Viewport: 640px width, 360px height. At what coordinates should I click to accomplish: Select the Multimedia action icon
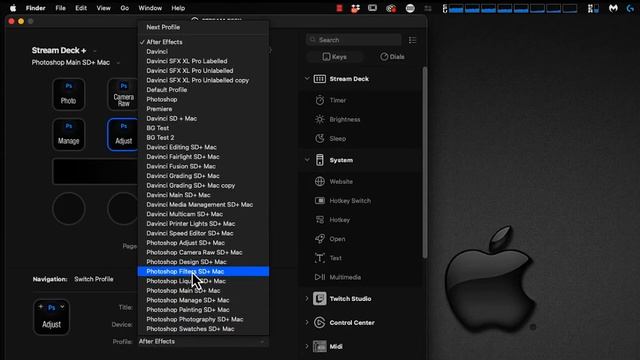(320, 277)
